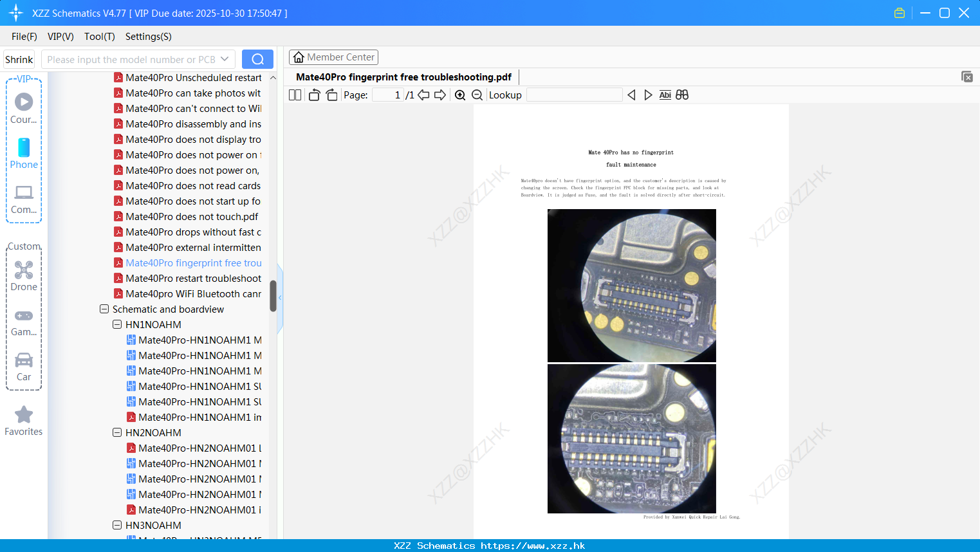This screenshot has height=552, width=980.
Task: Open Mate40Pro external intermittent file
Action: [x=188, y=247]
